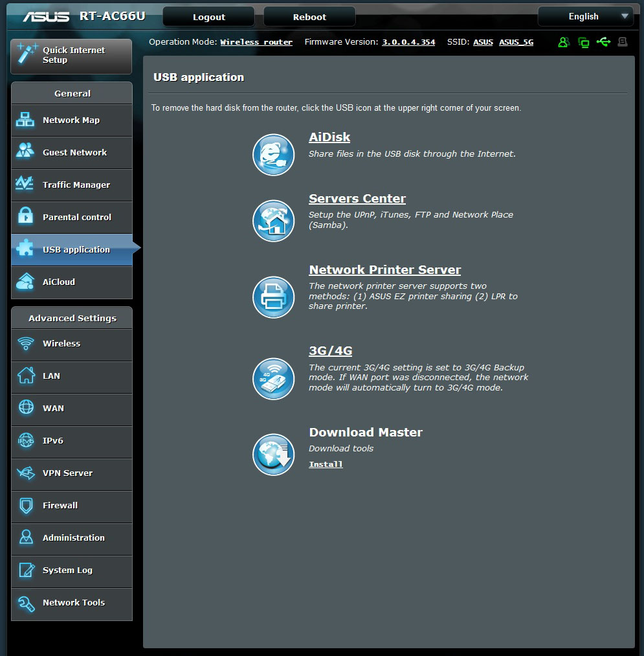Click the Servers Center house icon
Screen dimensions: 644x656
[274, 220]
